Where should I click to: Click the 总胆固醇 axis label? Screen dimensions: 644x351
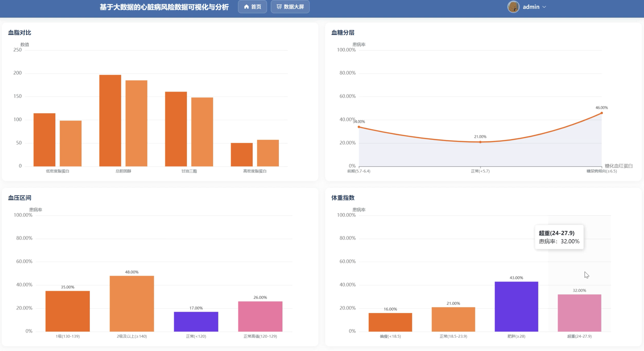[x=123, y=171]
